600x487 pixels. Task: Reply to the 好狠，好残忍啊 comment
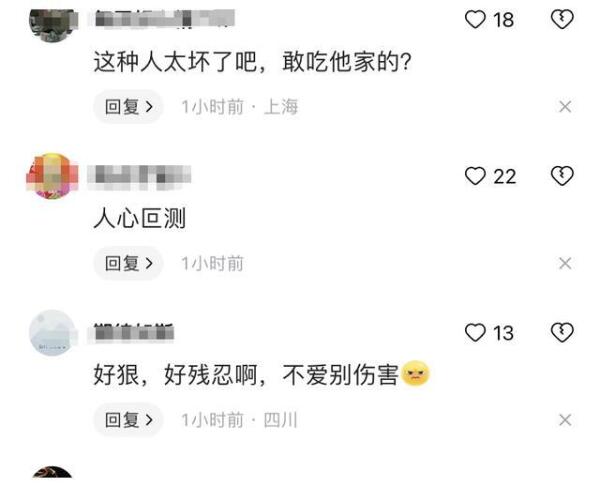point(129,420)
